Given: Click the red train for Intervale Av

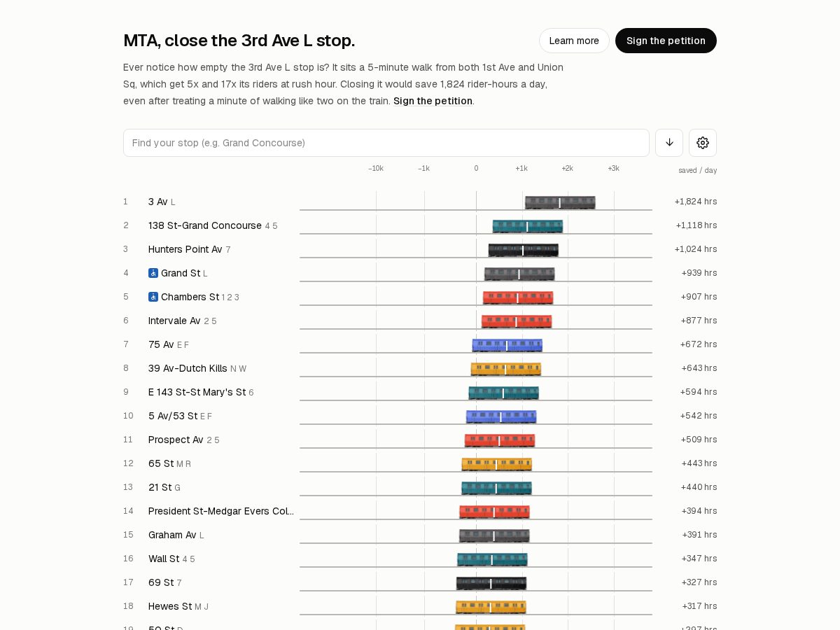Looking at the screenshot, I should click(x=517, y=322).
